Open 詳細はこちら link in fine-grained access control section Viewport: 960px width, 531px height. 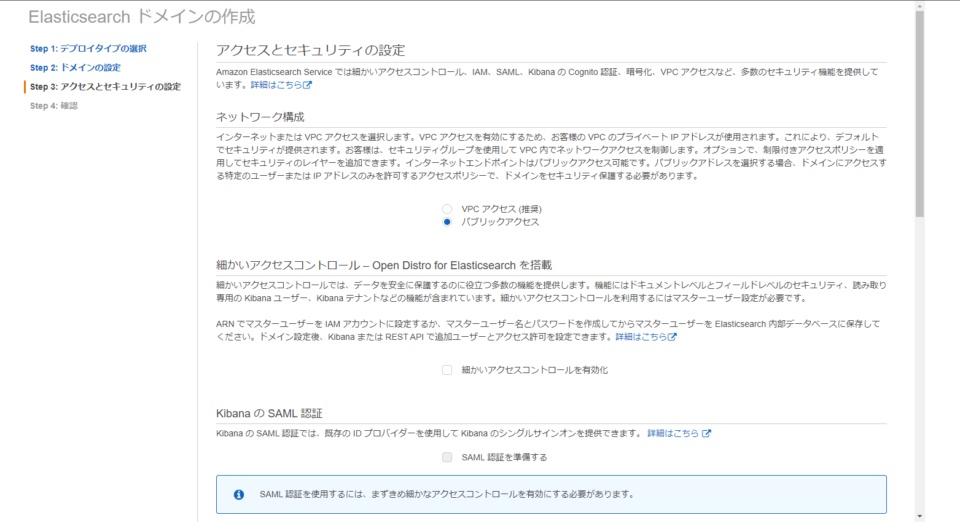click(x=641, y=337)
